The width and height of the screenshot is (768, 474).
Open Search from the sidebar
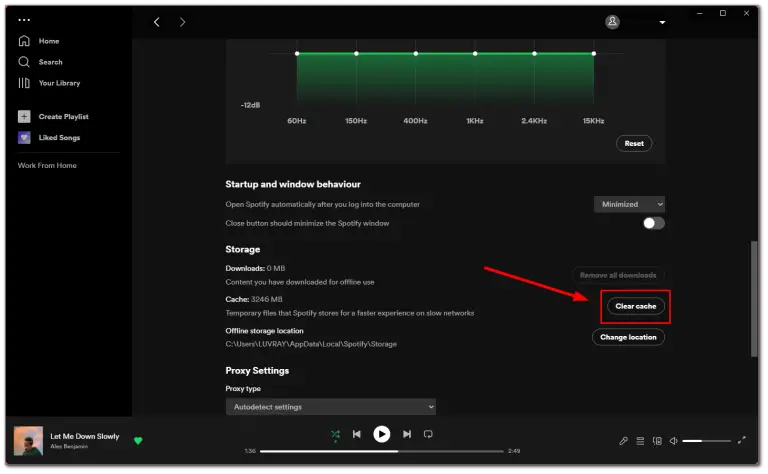tap(50, 62)
